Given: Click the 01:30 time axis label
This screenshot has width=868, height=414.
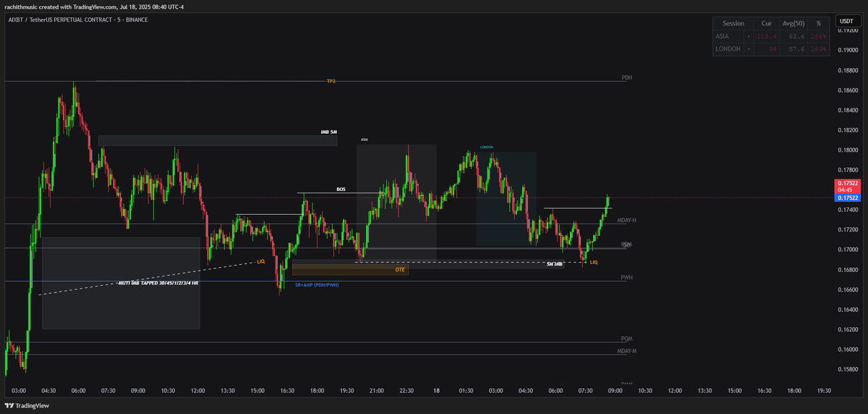Looking at the screenshot, I should (466, 391).
